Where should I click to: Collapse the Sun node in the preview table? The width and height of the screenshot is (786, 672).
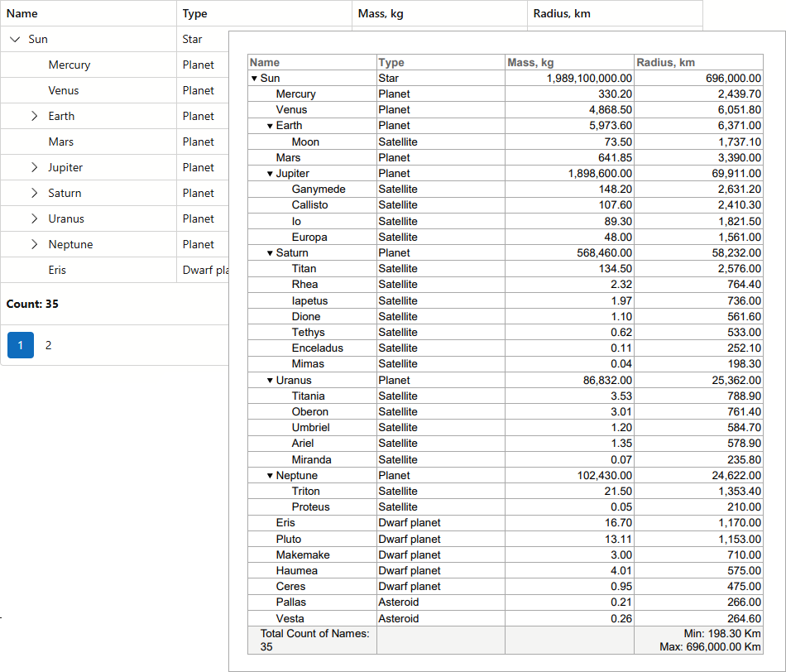point(254,79)
